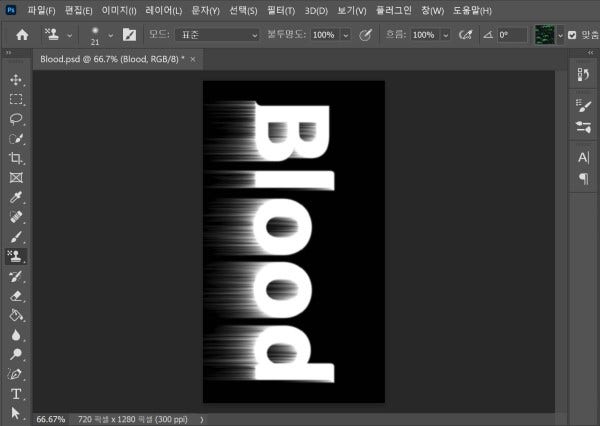
Task: Open the 도움말(H) menu
Action: click(472, 10)
